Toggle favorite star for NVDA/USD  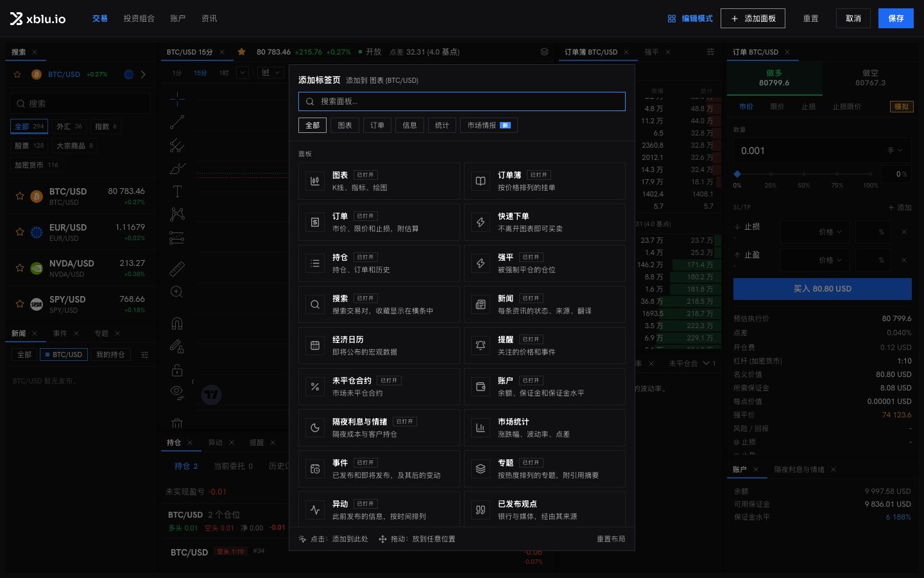click(20, 268)
